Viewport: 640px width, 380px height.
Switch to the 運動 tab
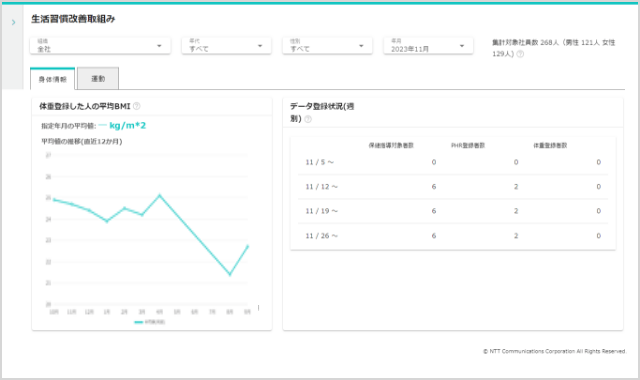98,78
